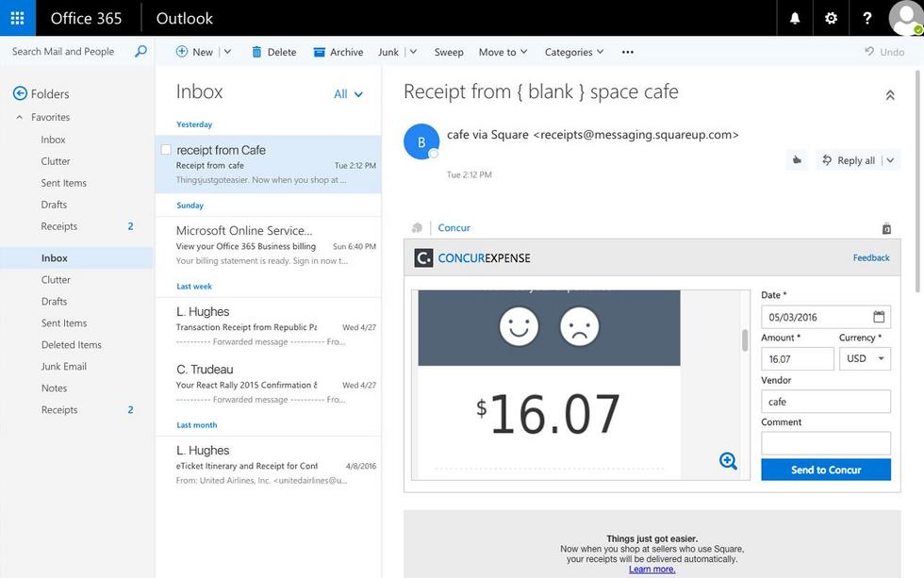Click the empty Comment field
Viewport: 924px width, 578px height.
[x=826, y=443]
